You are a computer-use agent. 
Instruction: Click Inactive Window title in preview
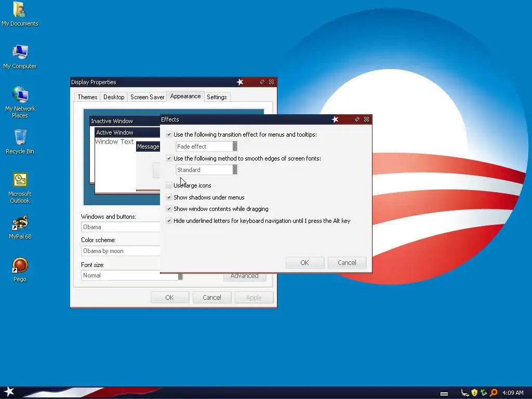[x=112, y=121]
